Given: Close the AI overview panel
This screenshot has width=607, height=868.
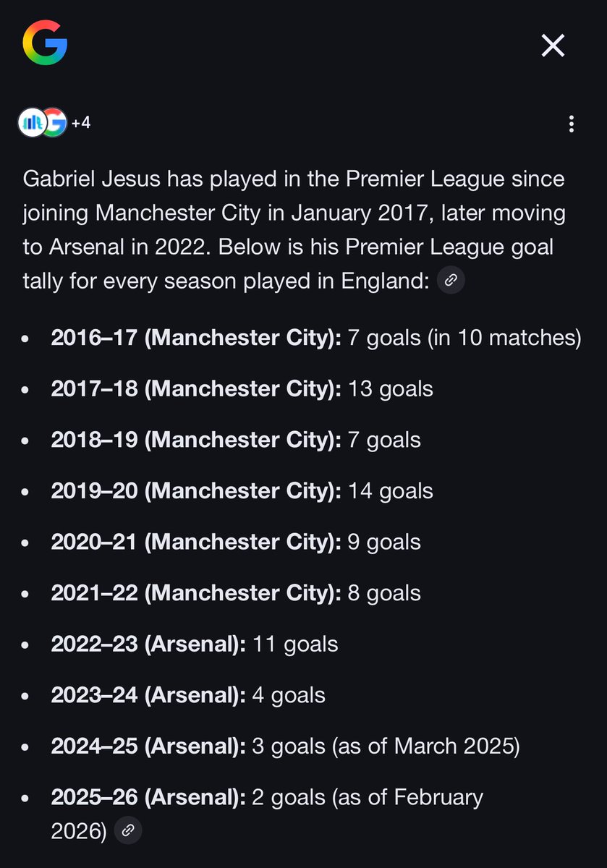Looking at the screenshot, I should pos(553,46).
